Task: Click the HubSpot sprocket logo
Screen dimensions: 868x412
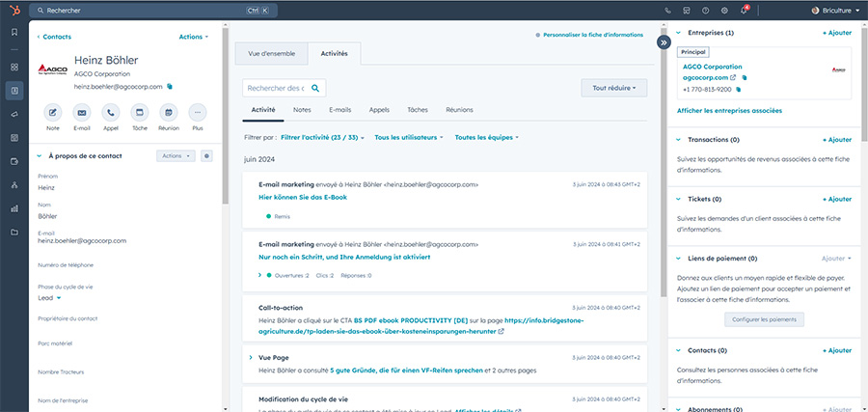Action: pos(14,10)
